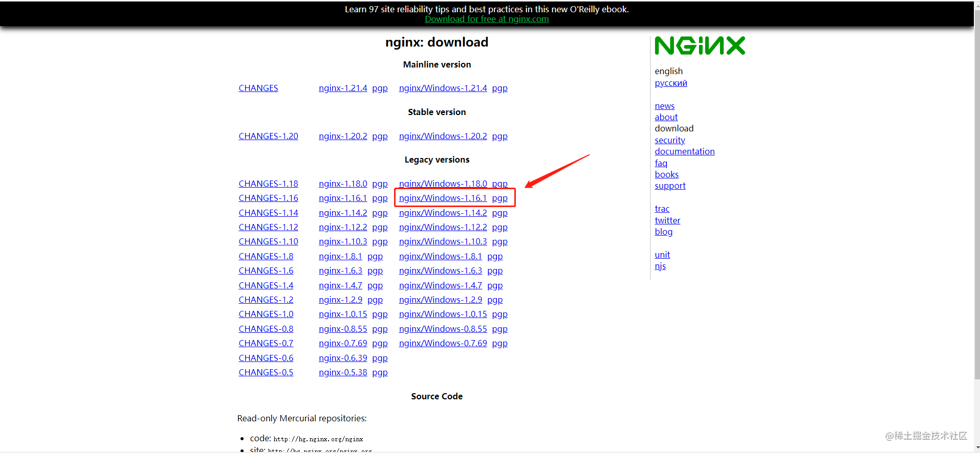Open the unit link
980x453 pixels.
(662, 255)
